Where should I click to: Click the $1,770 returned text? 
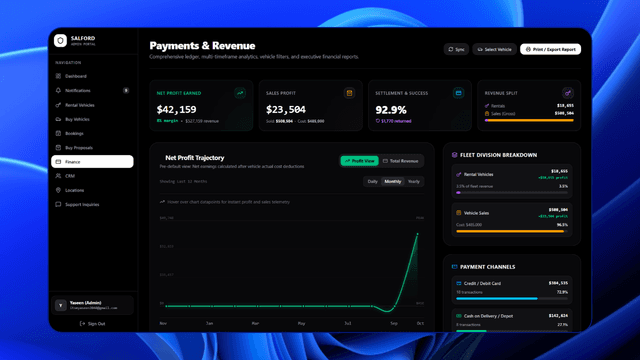tap(396, 121)
